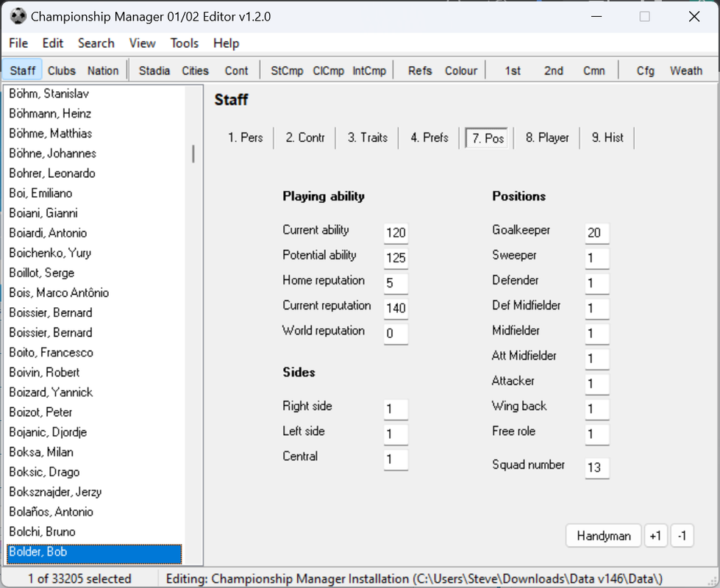Open the ClCmp section
Viewport: 720px width, 588px height.
pyautogui.click(x=328, y=71)
